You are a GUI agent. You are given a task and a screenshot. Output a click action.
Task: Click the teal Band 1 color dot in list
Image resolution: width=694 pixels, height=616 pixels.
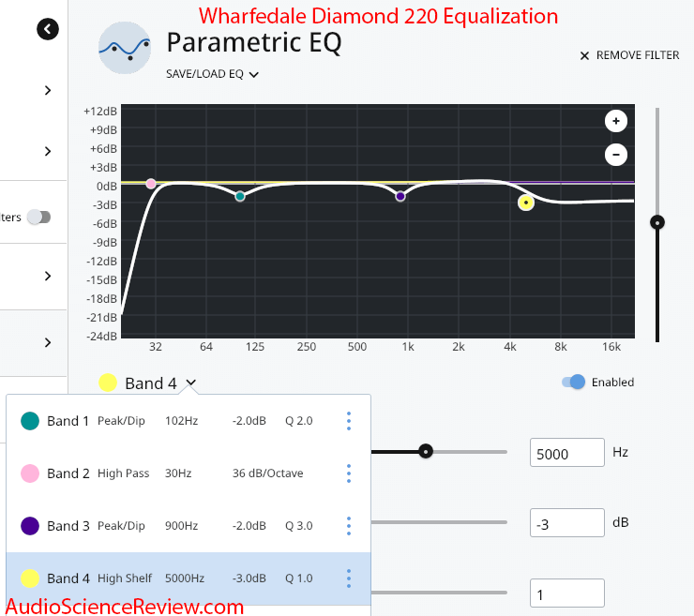tap(30, 421)
